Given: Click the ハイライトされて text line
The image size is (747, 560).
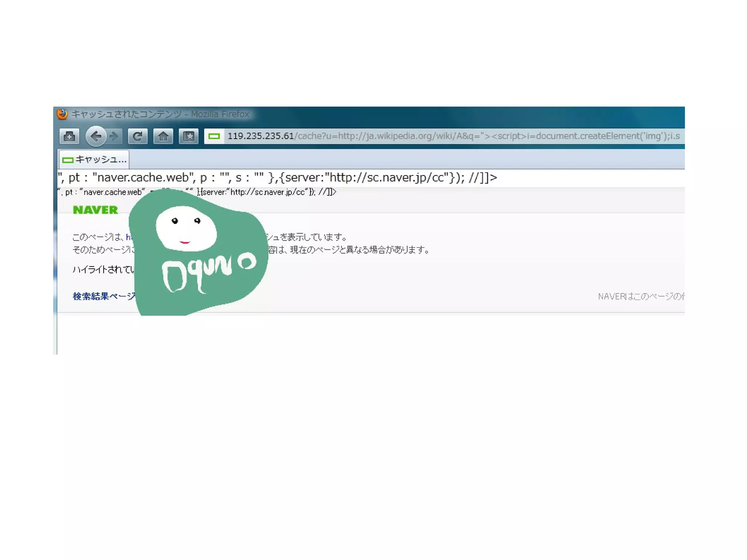Looking at the screenshot, I should 103,270.
